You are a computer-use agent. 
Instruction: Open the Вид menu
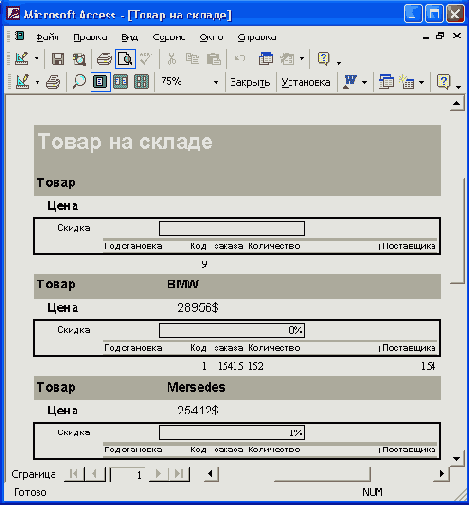(x=130, y=37)
